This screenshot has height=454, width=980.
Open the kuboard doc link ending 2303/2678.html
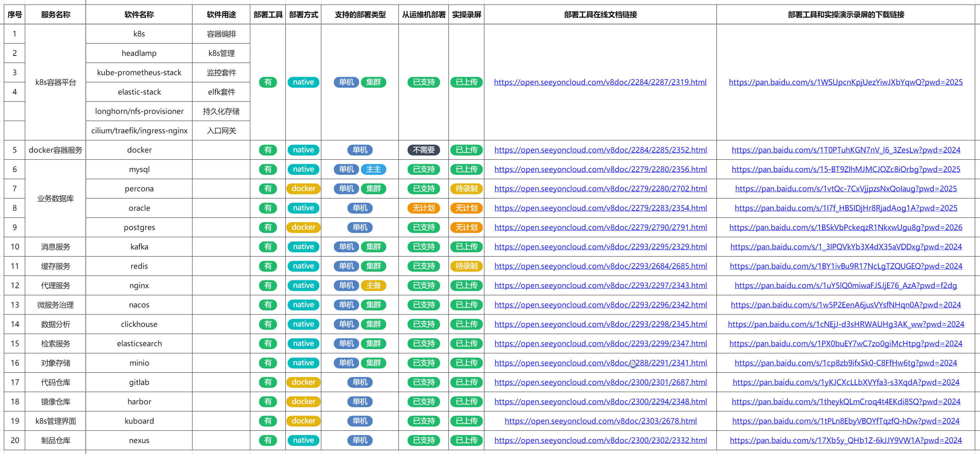pos(600,421)
